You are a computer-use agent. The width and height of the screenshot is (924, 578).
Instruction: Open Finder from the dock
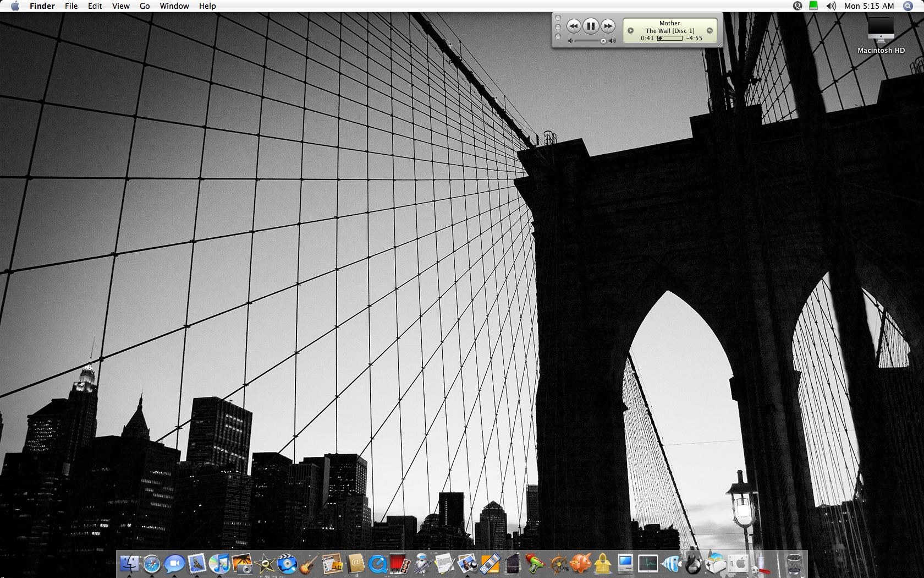click(130, 563)
